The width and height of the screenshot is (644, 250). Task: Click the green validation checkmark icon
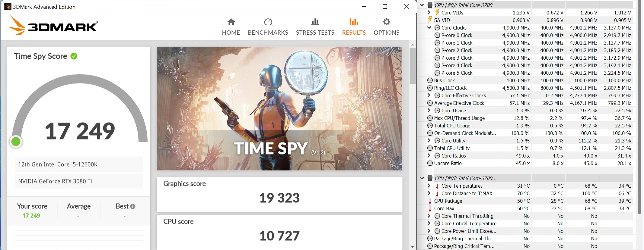[x=74, y=56]
